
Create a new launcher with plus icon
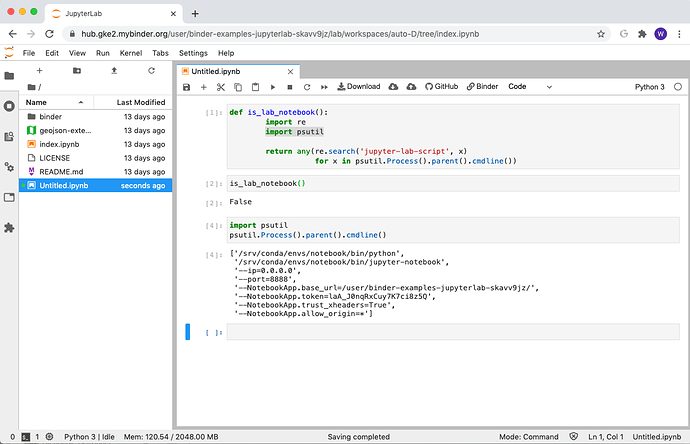pos(39,70)
